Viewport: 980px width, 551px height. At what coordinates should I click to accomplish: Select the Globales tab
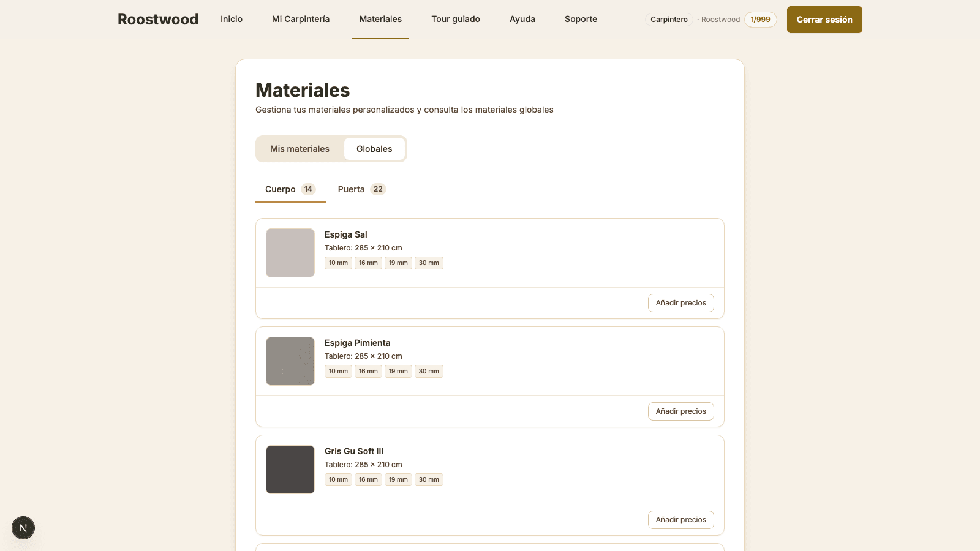click(x=374, y=149)
